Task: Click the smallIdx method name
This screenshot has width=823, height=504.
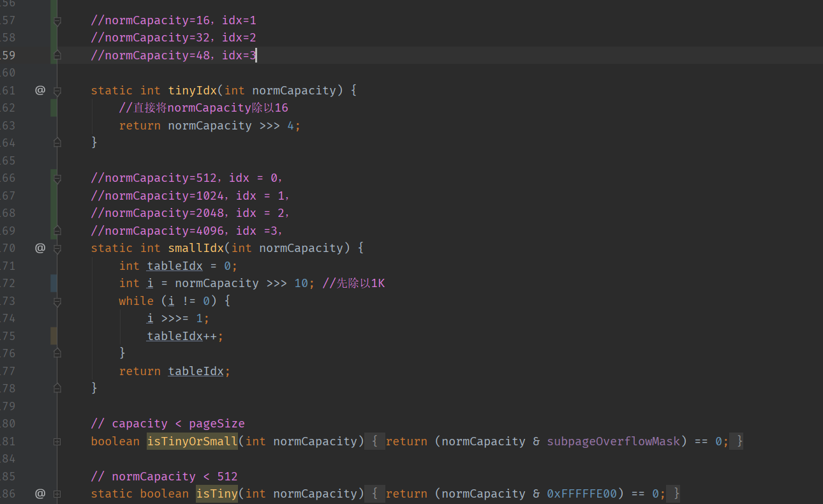Action: pos(196,248)
